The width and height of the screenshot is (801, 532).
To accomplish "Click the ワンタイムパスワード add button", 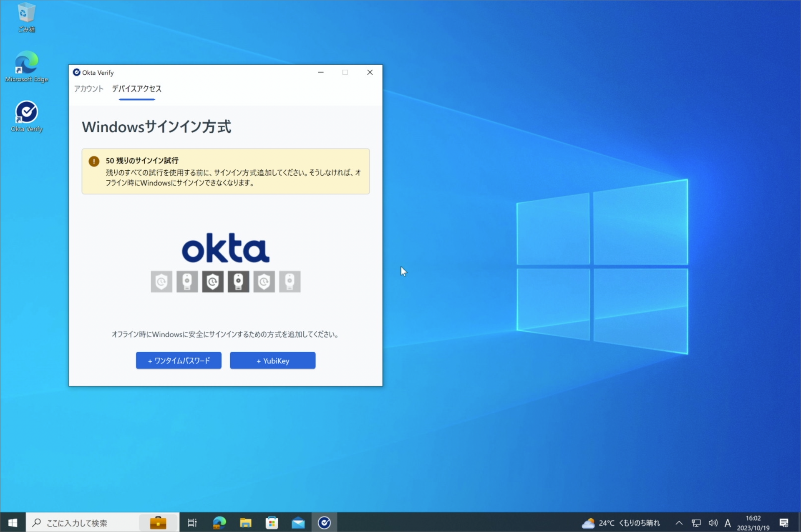I will pyautogui.click(x=178, y=361).
